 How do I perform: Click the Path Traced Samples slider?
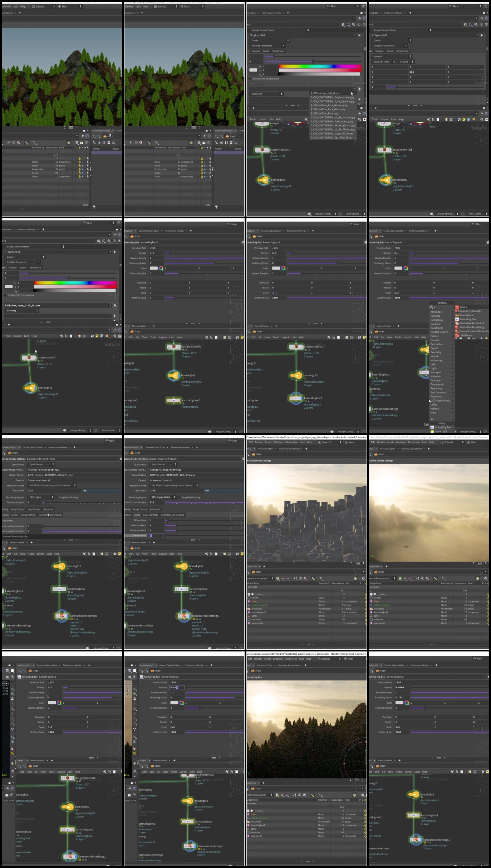pos(204,503)
